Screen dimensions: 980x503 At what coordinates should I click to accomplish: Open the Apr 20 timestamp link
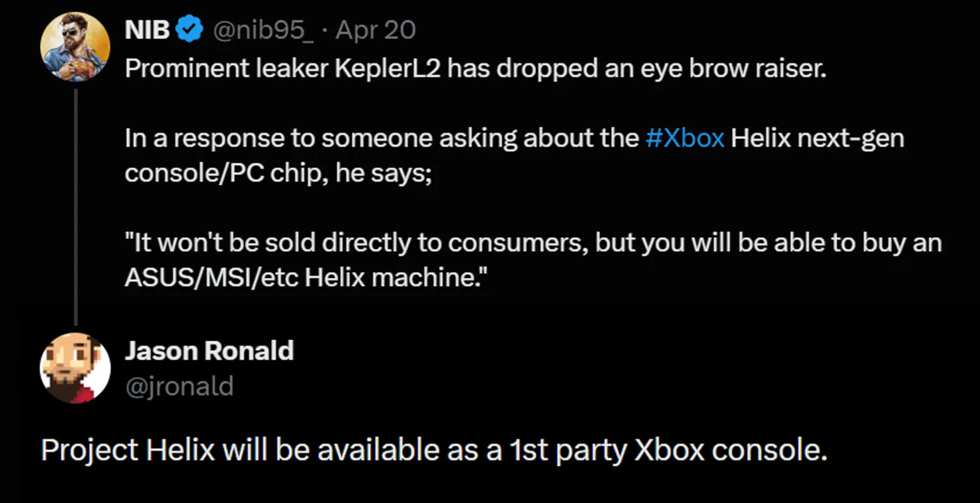(376, 30)
